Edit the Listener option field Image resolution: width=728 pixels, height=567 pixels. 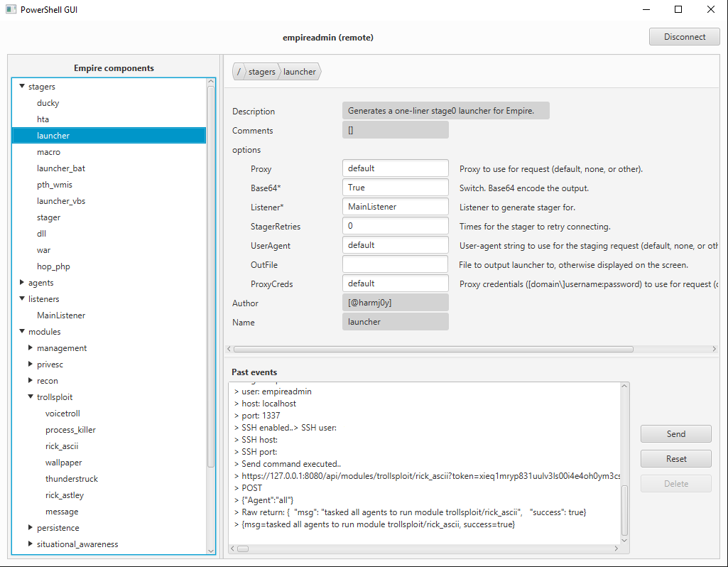click(x=395, y=207)
